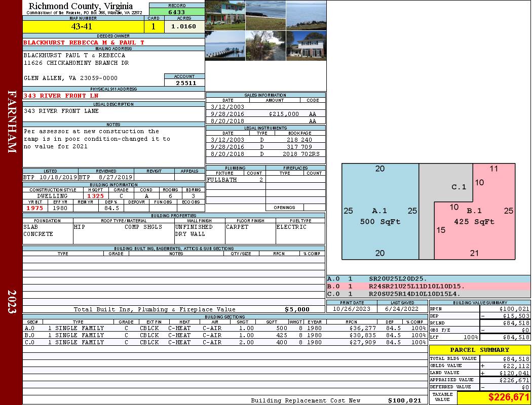
Task: Click heated square feet value 1325
Action: tap(96, 196)
